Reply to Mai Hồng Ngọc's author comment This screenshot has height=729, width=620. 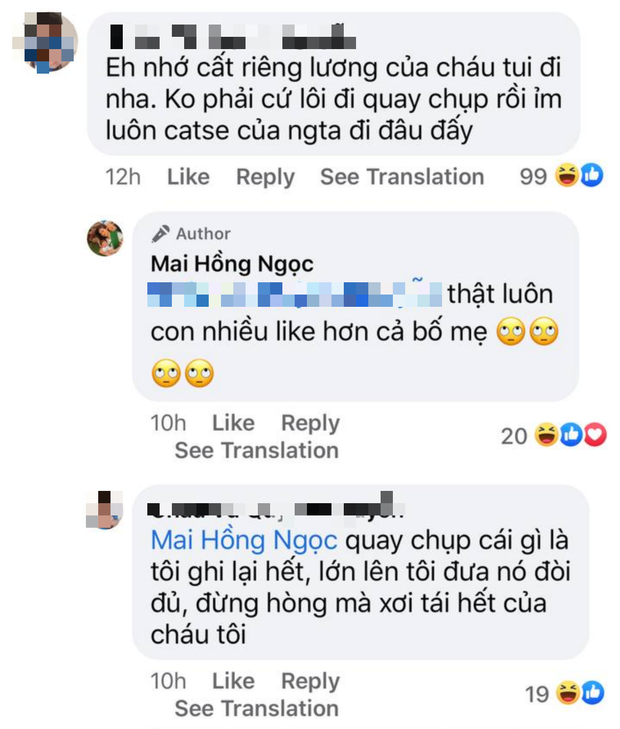310,423
